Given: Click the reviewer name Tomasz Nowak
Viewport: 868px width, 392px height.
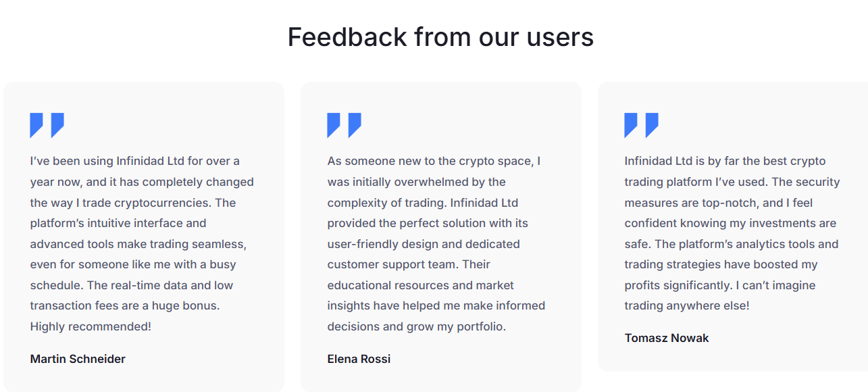Looking at the screenshot, I should 667,338.
